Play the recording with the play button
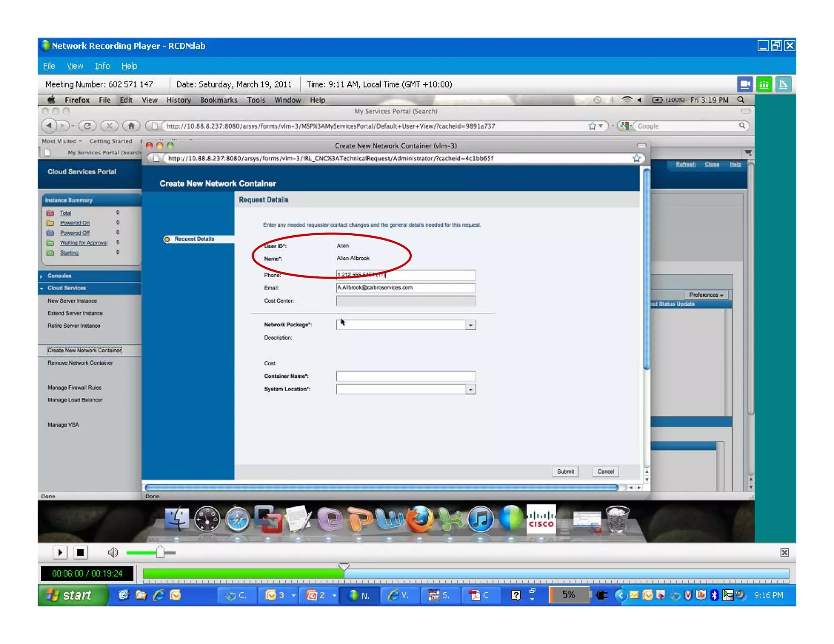The height and width of the screenshot is (644, 834). click(60, 552)
